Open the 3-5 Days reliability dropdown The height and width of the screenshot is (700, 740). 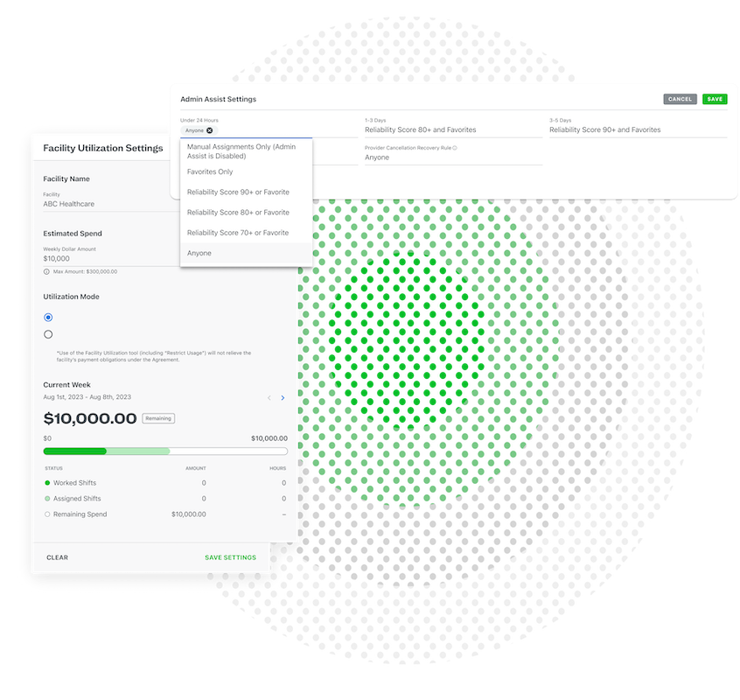[x=637, y=129]
